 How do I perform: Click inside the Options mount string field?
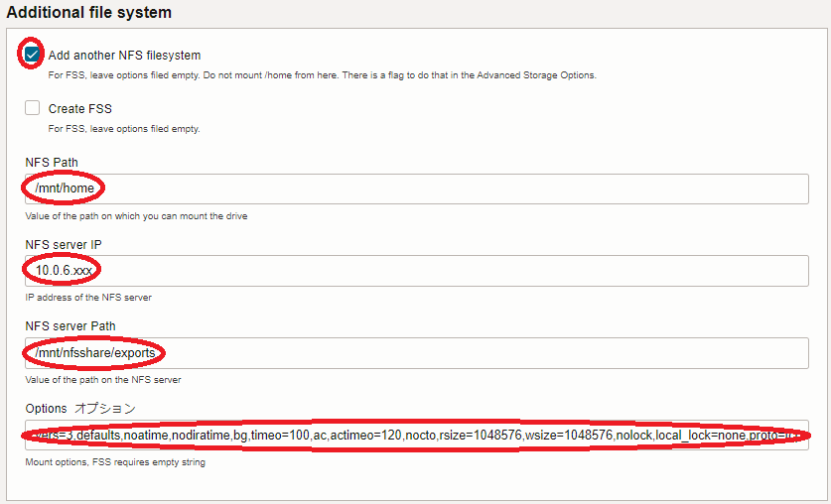(417, 436)
